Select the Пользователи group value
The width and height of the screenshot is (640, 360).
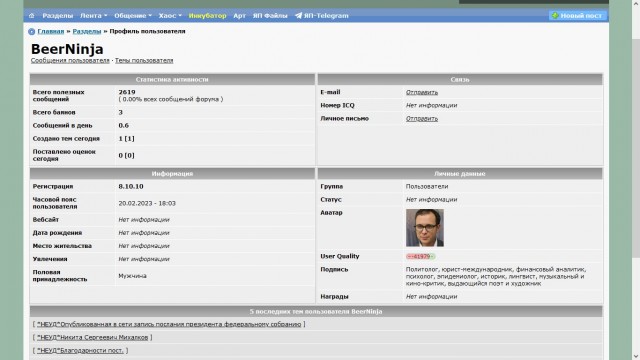coord(427,186)
